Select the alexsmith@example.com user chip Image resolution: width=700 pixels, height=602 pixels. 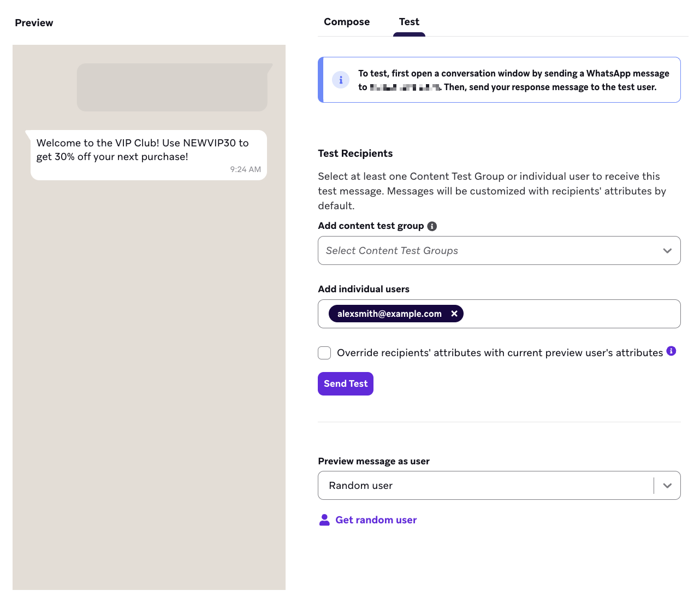point(389,314)
